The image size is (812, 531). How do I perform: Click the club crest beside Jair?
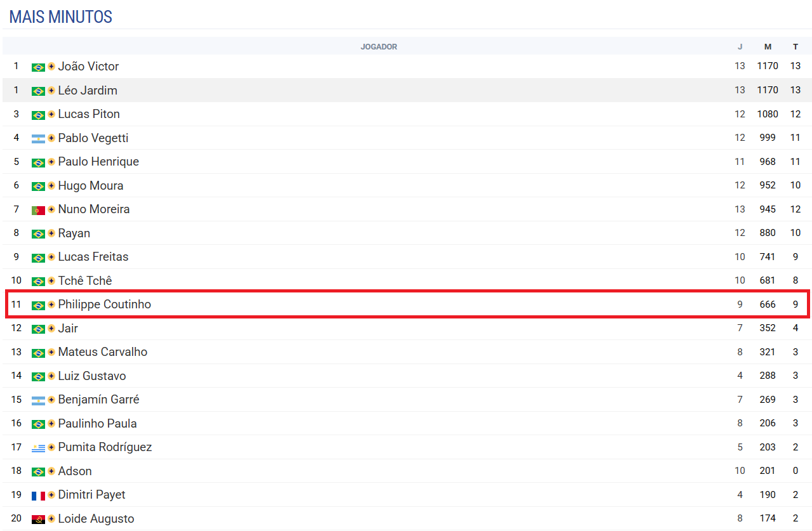51,329
